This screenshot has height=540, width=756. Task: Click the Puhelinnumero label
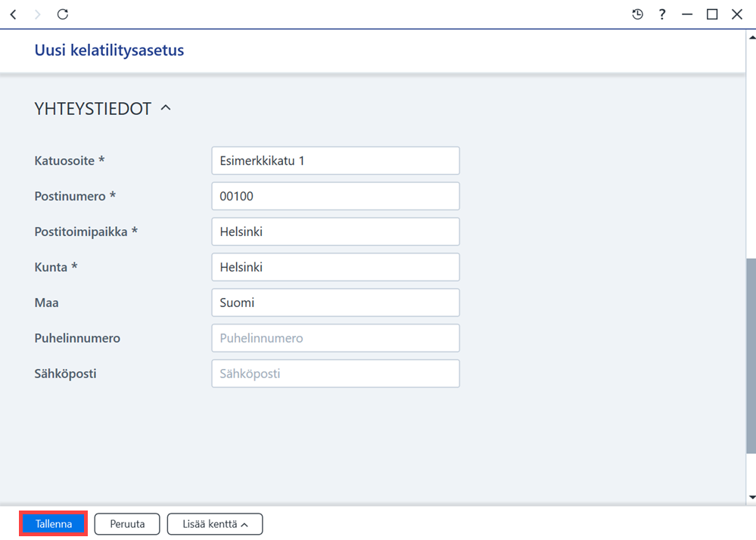[x=77, y=338]
